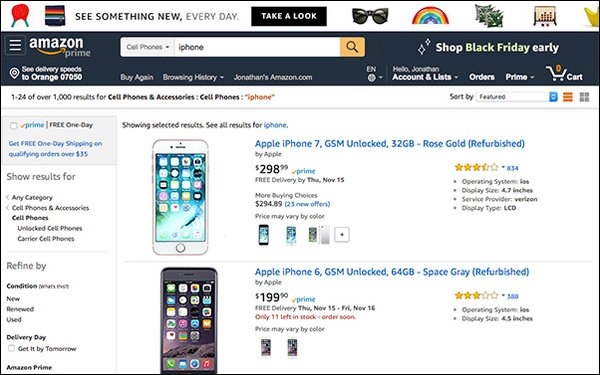
Task: Click the delivery location pin icon
Action: click(x=14, y=73)
